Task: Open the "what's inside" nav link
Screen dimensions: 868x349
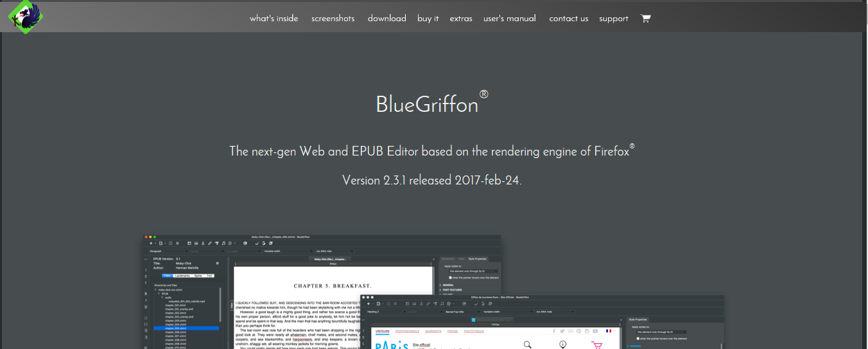Action: (273, 18)
